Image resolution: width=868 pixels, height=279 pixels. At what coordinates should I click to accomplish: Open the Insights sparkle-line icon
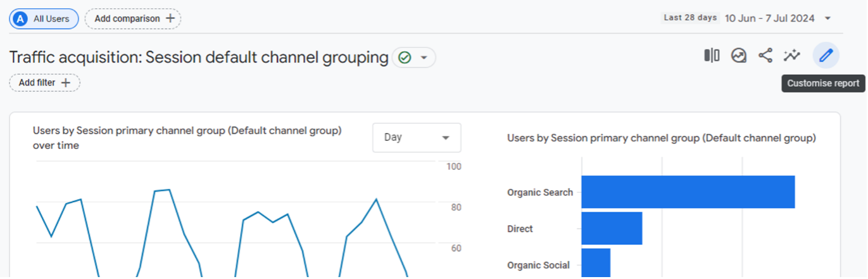click(x=791, y=56)
